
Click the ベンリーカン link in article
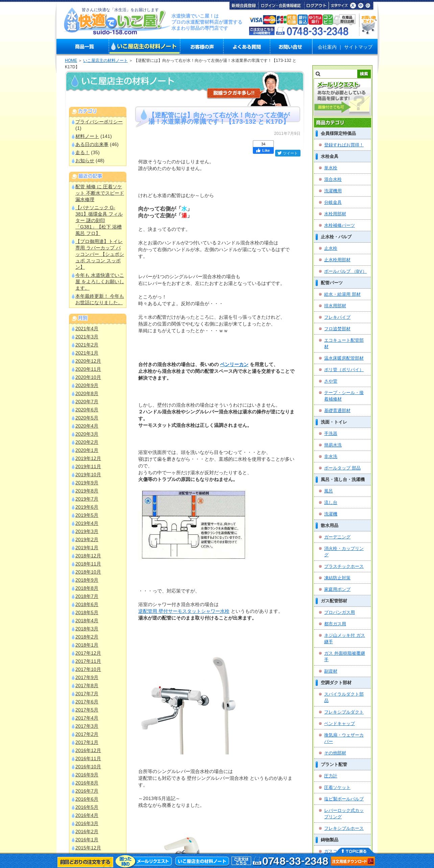[x=234, y=364]
